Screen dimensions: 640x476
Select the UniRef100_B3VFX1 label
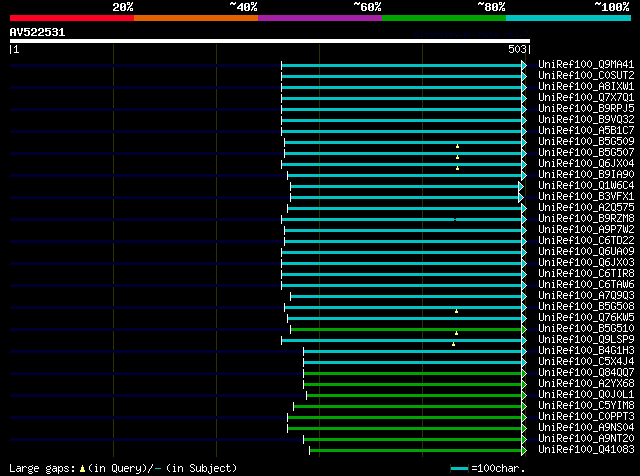point(586,197)
